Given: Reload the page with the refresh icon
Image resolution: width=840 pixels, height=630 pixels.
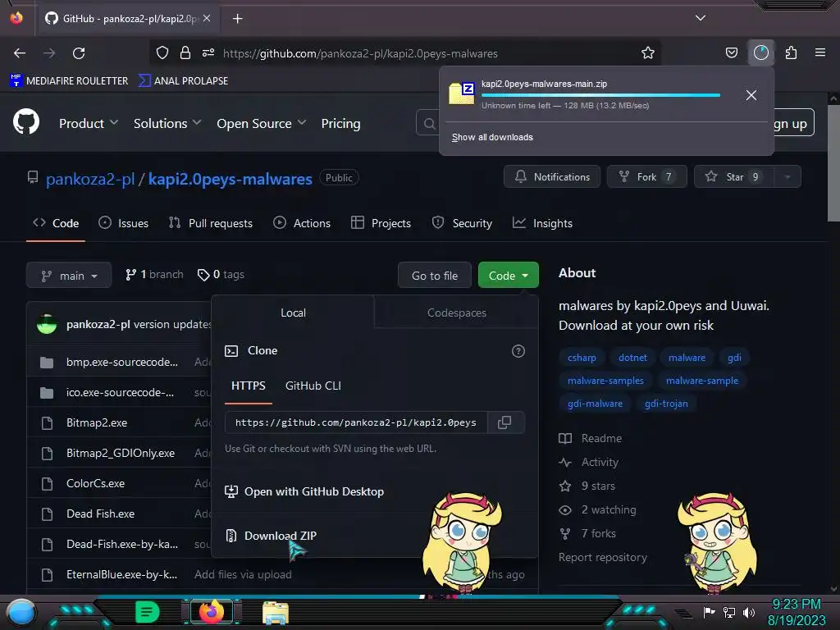Looking at the screenshot, I should [x=79, y=53].
